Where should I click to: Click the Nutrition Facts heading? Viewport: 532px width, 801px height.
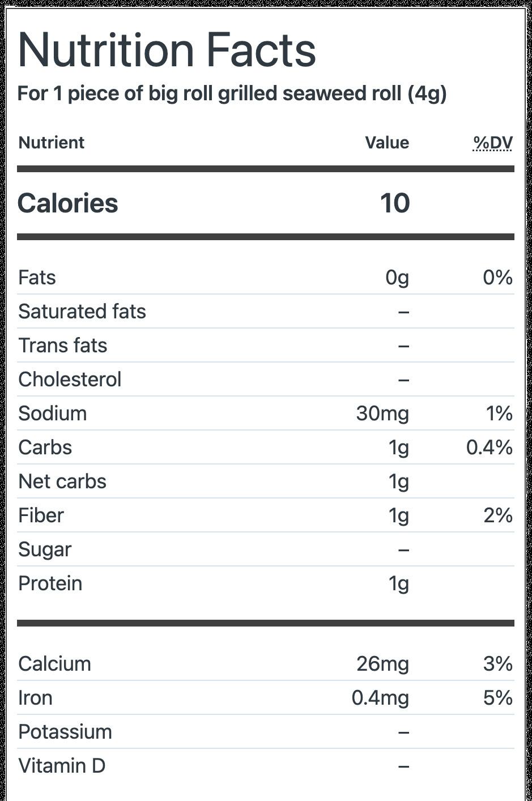167,50
